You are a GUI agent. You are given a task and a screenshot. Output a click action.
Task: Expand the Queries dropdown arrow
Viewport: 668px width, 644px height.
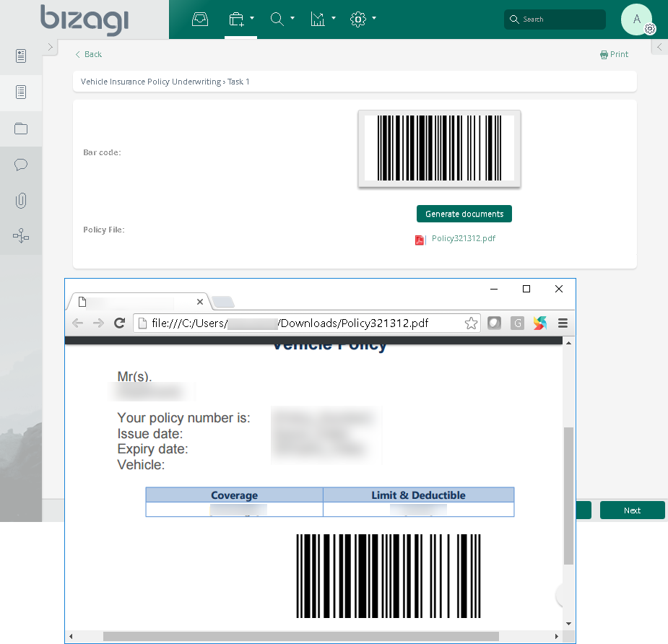click(x=292, y=18)
